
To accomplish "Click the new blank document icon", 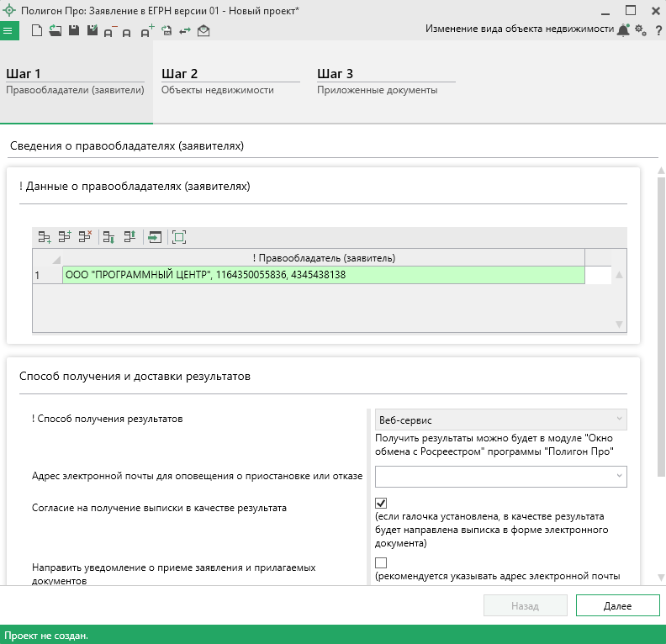I will [x=36, y=31].
